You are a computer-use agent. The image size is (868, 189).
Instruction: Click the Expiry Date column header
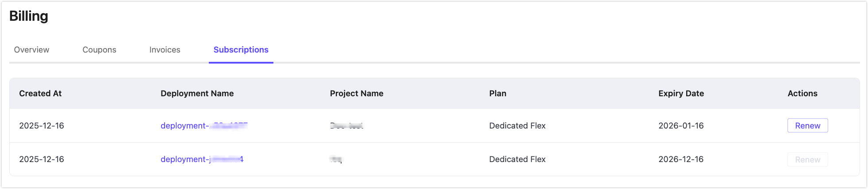tap(681, 94)
